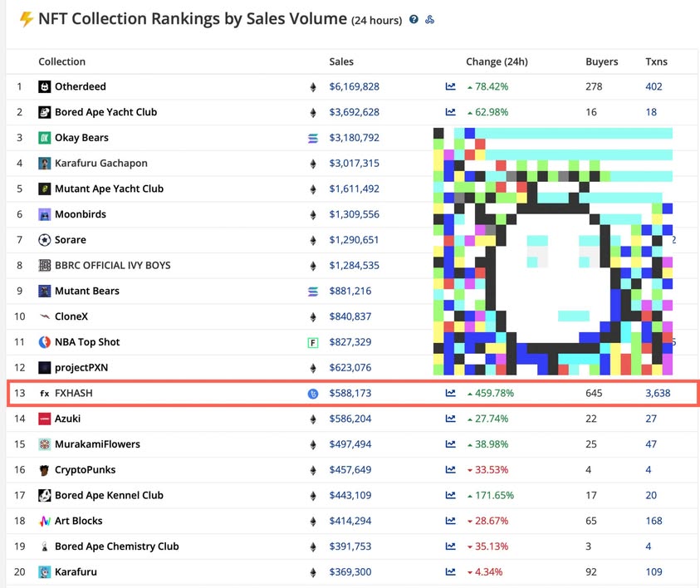Click the help question mark icon
Image resolution: width=700 pixels, height=588 pixels.
coord(414,20)
